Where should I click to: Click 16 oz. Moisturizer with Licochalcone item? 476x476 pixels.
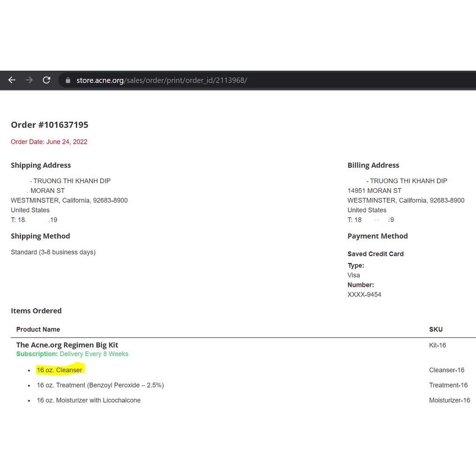(x=89, y=400)
